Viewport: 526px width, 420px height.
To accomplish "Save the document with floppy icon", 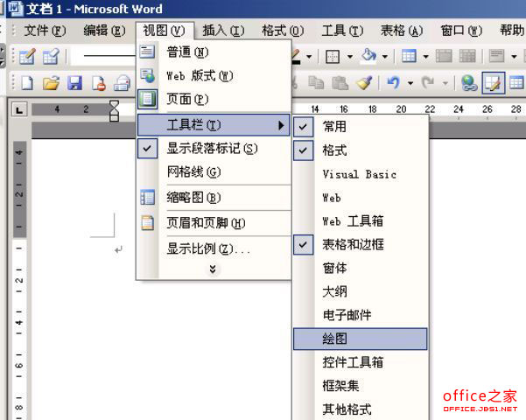I will [74, 82].
